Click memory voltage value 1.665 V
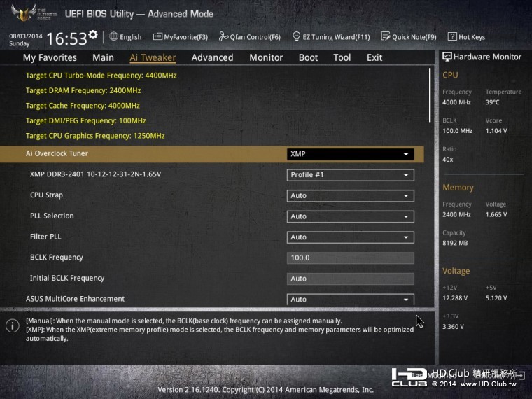This screenshot has width=532, height=399. click(x=496, y=214)
